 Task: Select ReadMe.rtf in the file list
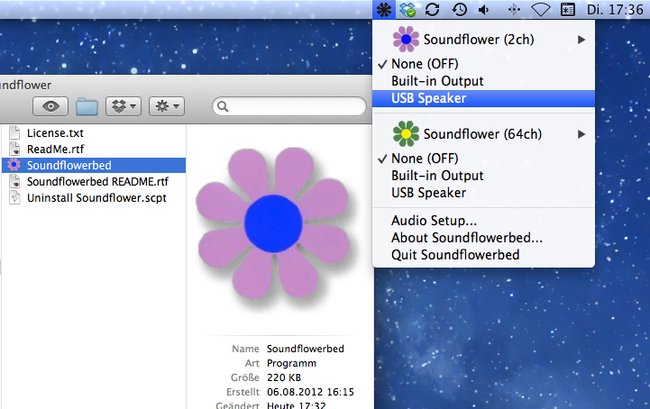(x=94, y=149)
